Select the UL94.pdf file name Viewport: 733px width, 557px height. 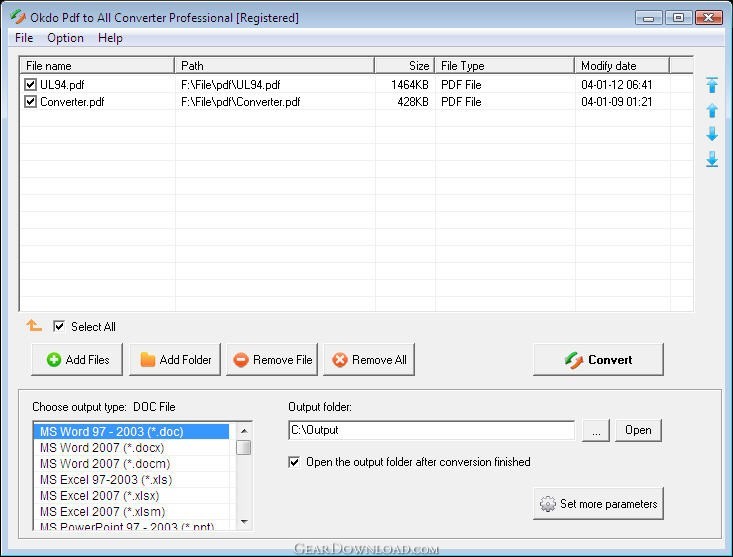click(x=62, y=85)
